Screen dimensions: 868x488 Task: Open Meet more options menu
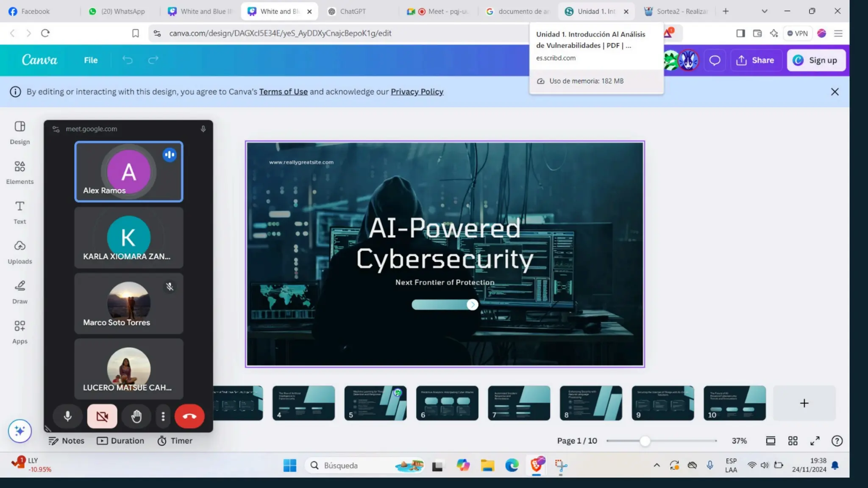click(x=163, y=416)
